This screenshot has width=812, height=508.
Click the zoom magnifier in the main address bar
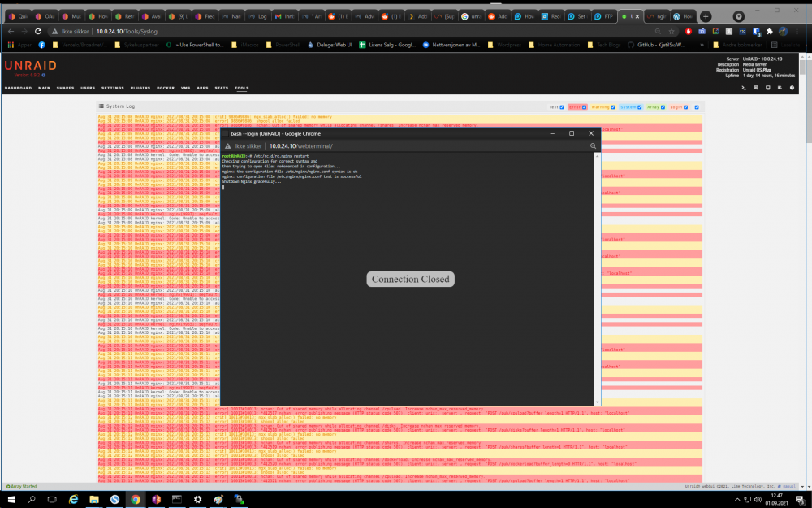(x=659, y=32)
